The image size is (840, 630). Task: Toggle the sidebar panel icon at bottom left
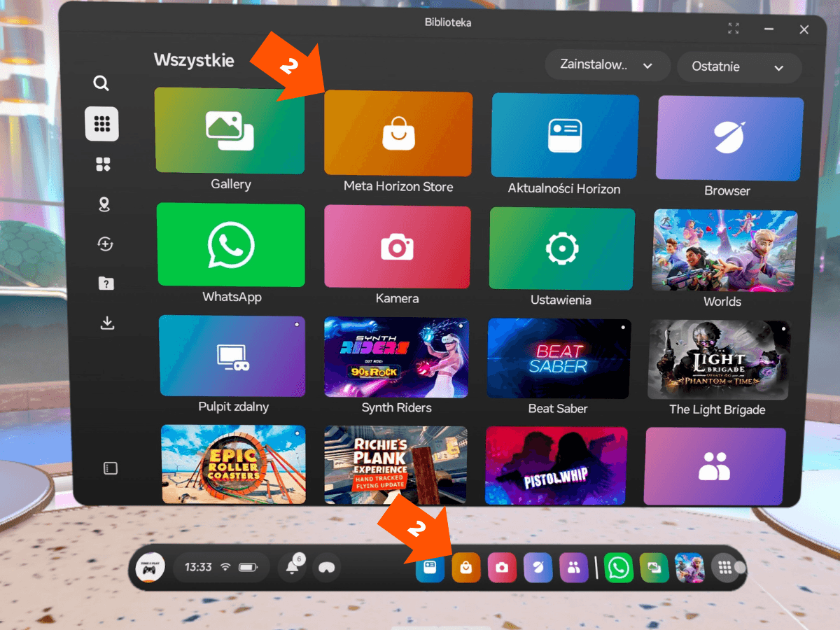coord(110,468)
